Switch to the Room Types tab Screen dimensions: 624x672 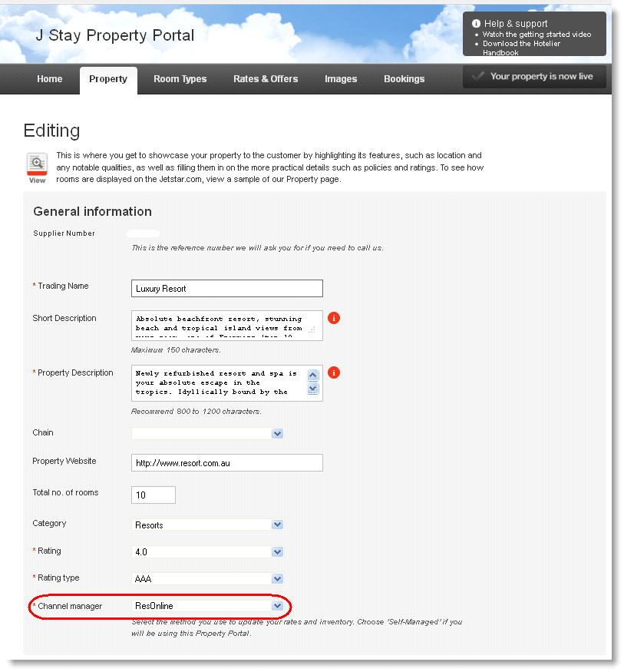click(x=180, y=79)
